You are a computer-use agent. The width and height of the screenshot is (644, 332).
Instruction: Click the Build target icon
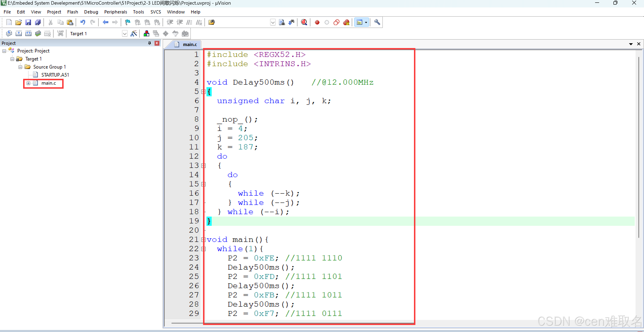(19, 33)
